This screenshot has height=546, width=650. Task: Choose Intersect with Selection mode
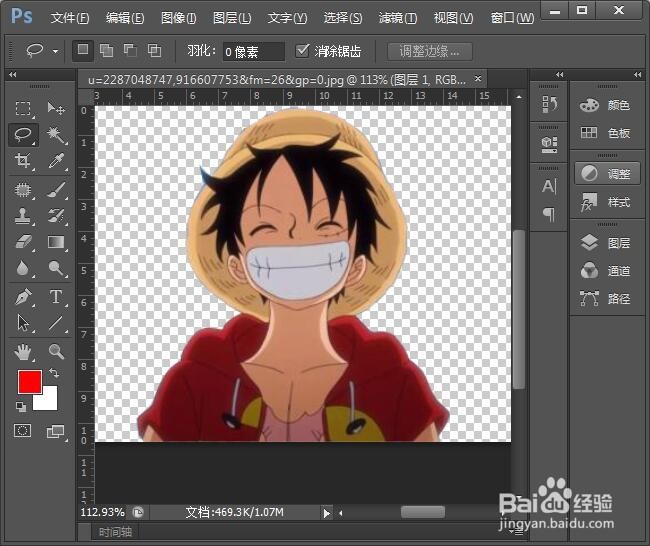click(x=155, y=51)
